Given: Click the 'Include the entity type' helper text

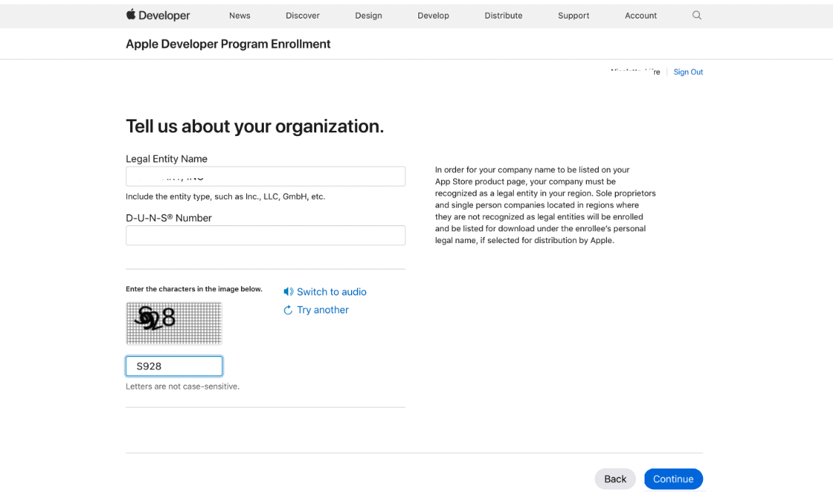Looking at the screenshot, I should click(225, 197).
